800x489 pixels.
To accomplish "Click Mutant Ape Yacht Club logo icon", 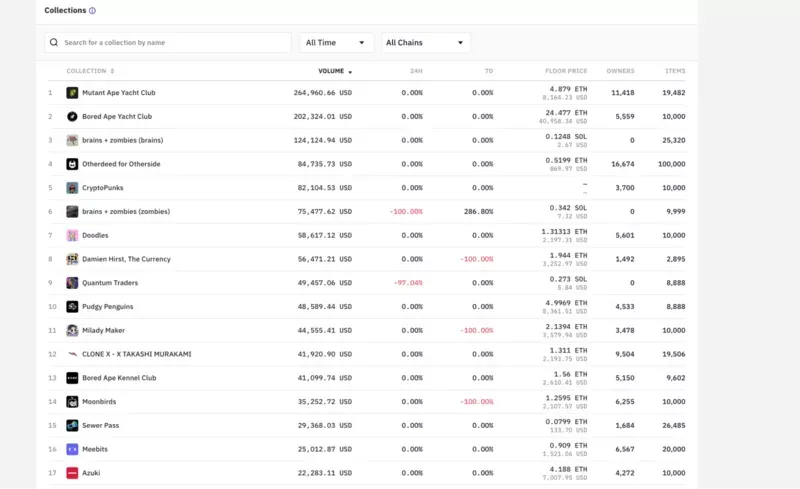I will 72,93.
